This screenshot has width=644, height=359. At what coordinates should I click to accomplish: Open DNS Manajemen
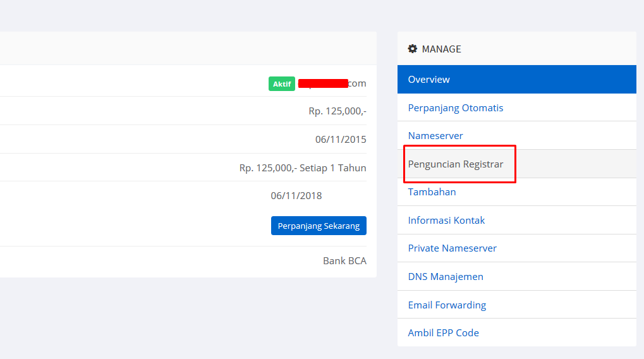pyautogui.click(x=446, y=277)
